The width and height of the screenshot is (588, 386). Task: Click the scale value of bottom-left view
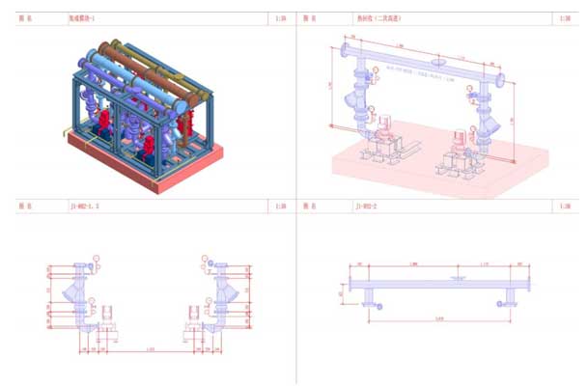pyautogui.click(x=281, y=207)
